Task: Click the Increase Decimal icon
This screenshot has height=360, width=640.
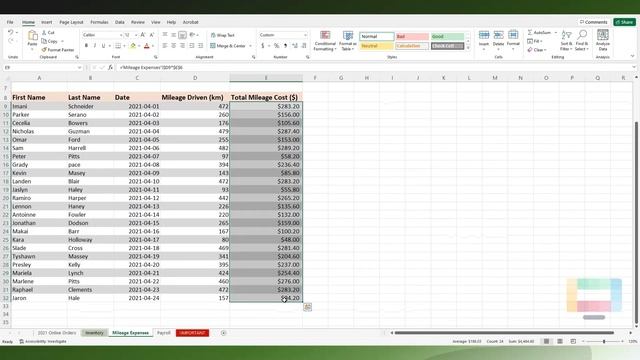Action: (x=295, y=46)
